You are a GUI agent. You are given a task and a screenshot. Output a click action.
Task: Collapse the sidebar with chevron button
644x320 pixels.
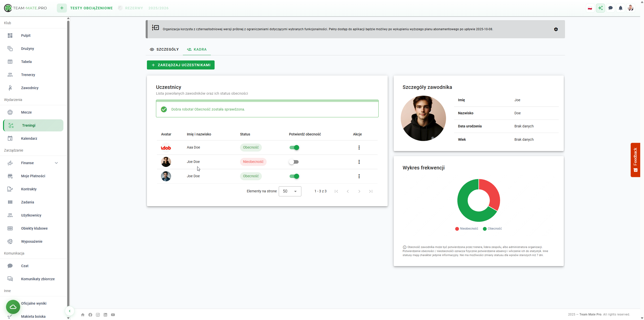[x=70, y=311]
